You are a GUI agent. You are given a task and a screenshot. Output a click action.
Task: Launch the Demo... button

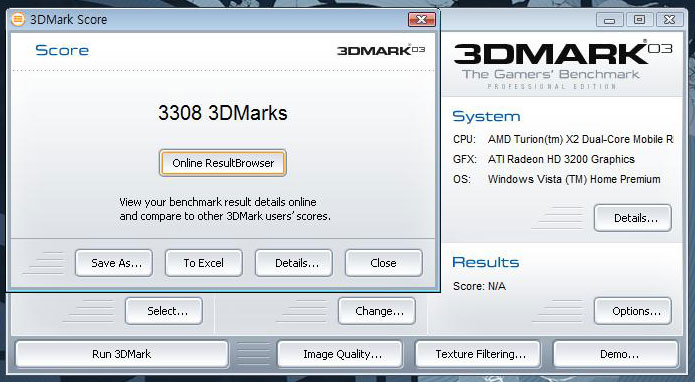[616, 354]
